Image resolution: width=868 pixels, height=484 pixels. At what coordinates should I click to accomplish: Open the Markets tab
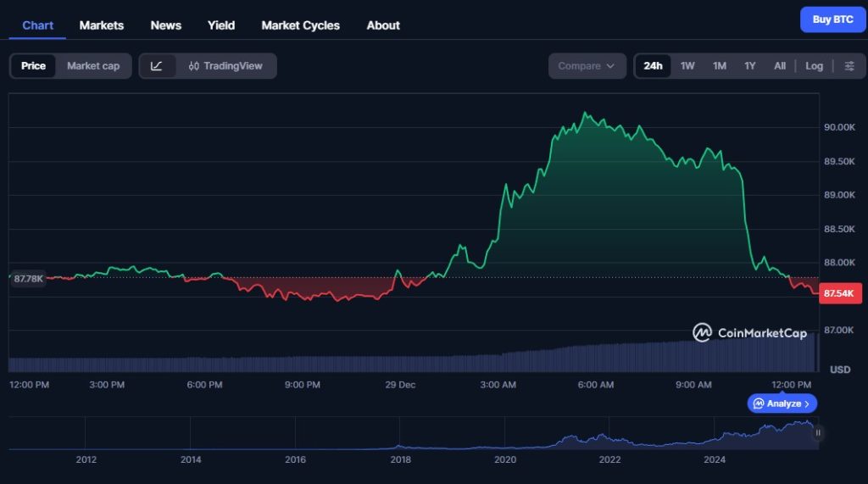102,25
